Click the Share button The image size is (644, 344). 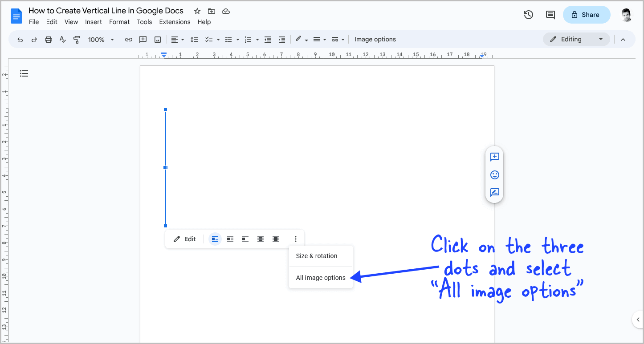(587, 15)
